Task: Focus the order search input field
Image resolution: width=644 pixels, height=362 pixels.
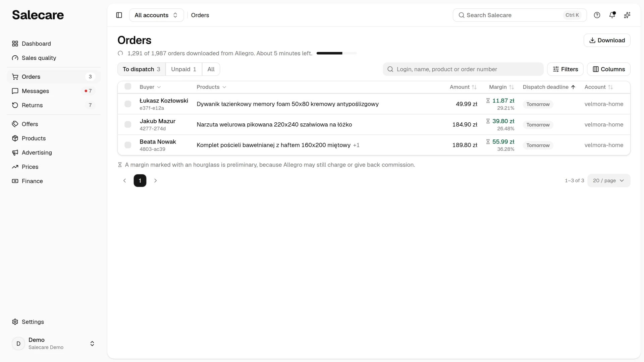Action: 463,69
